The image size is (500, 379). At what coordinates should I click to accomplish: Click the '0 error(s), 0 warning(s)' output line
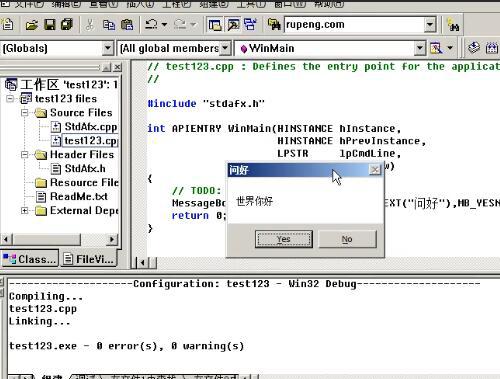click(127, 346)
